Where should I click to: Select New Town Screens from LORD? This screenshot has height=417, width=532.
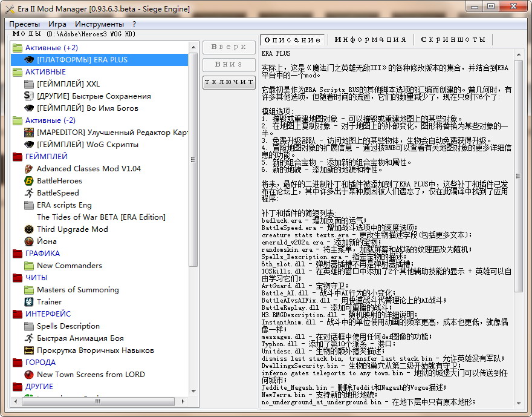click(x=91, y=375)
